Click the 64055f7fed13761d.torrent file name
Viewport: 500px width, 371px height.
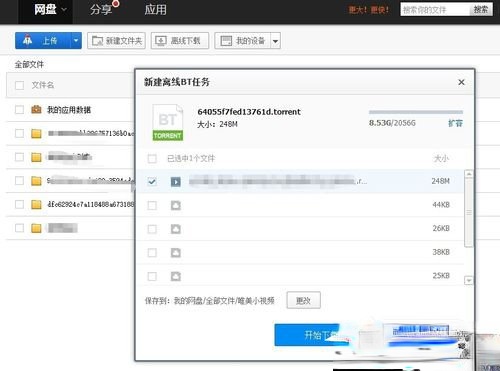coord(249,112)
